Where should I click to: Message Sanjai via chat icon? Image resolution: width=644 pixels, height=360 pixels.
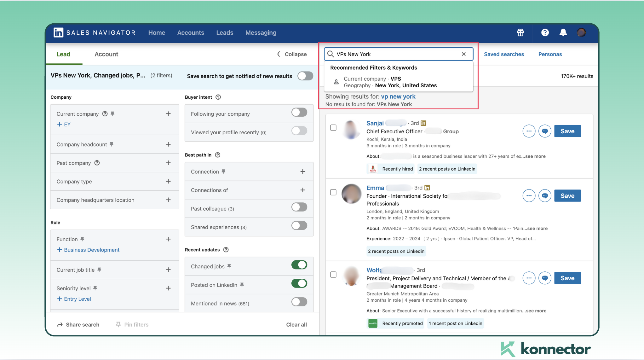pyautogui.click(x=545, y=131)
